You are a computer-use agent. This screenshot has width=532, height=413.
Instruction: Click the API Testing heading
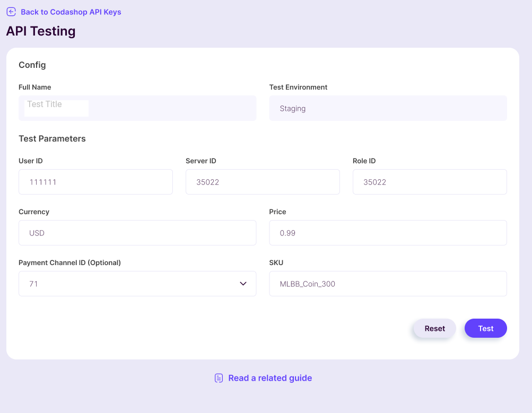(41, 31)
